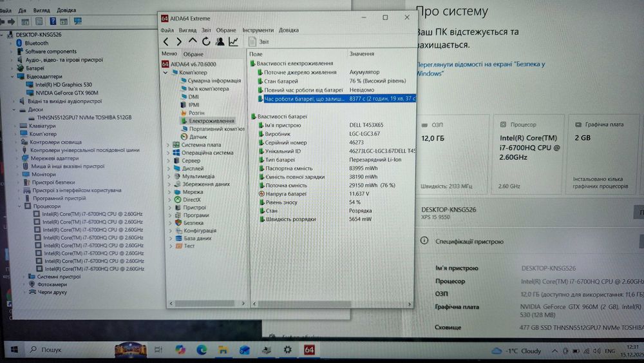Select the Напруга батареї row
This screenshot has height=363, width=644.
click(337, 193)
